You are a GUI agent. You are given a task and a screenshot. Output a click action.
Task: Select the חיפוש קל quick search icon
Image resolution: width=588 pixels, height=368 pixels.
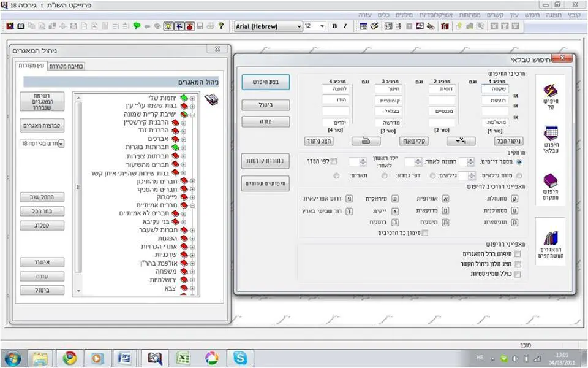pyautogui.click(x=550, y=95)
